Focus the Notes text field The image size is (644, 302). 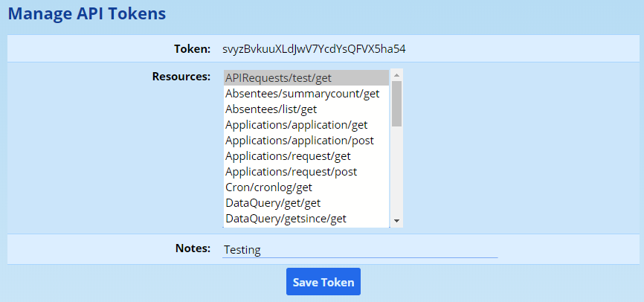[359, 250]
